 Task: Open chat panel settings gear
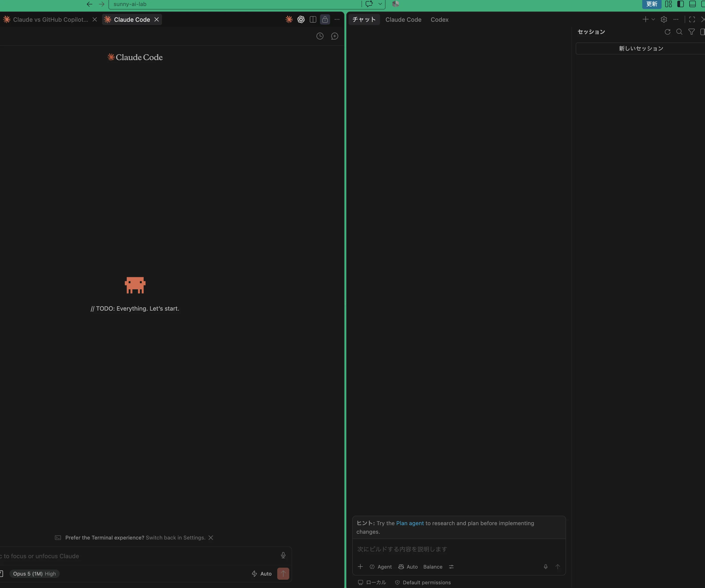[x=664, y=19]
